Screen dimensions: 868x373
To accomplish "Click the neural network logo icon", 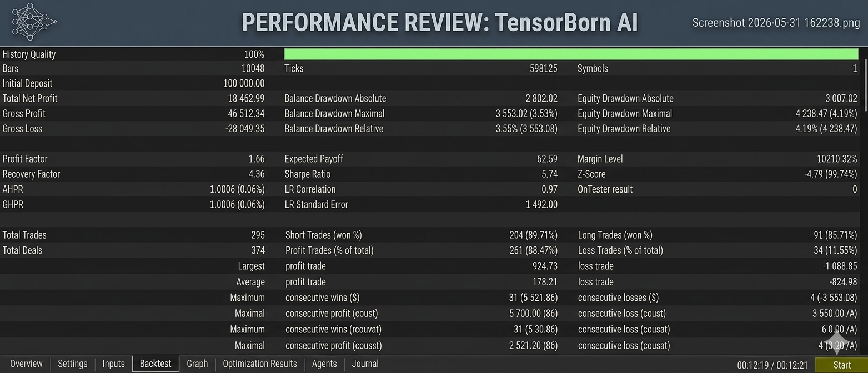I will (x=34, y=22).
